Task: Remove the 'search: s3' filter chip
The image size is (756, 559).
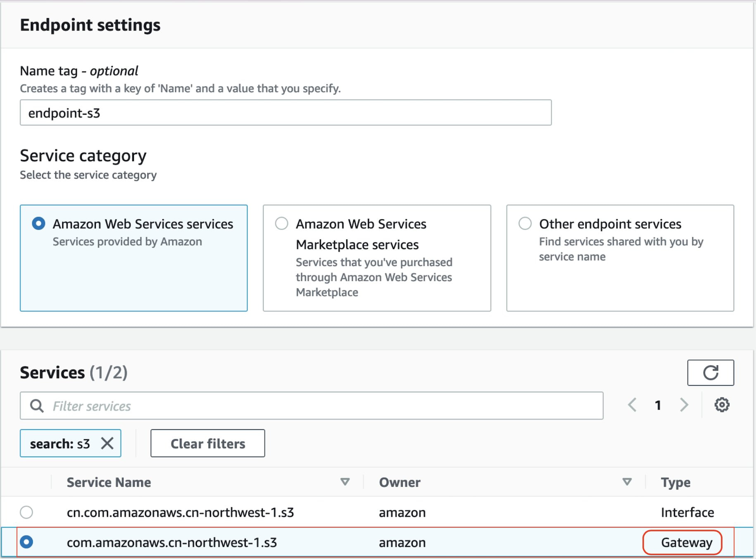Action: [107, 443]
